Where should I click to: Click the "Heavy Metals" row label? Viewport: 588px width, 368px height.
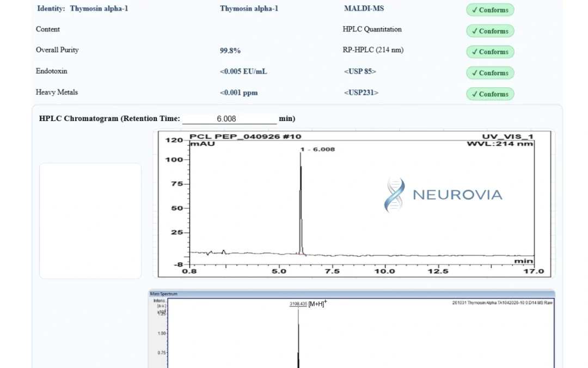click(57, 92)
